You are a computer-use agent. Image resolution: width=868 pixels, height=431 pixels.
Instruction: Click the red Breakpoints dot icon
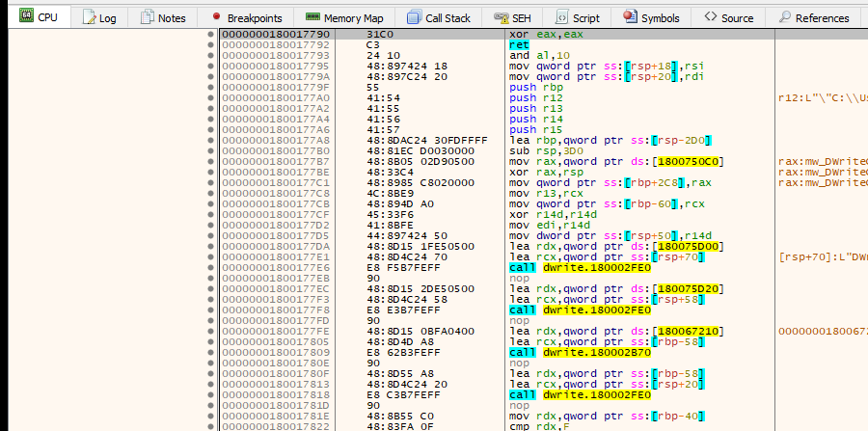(216, 16)
